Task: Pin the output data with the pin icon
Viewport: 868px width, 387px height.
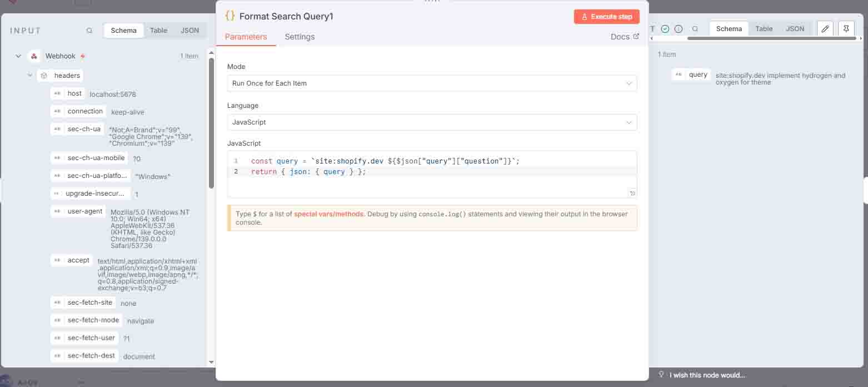Action: 846,28
